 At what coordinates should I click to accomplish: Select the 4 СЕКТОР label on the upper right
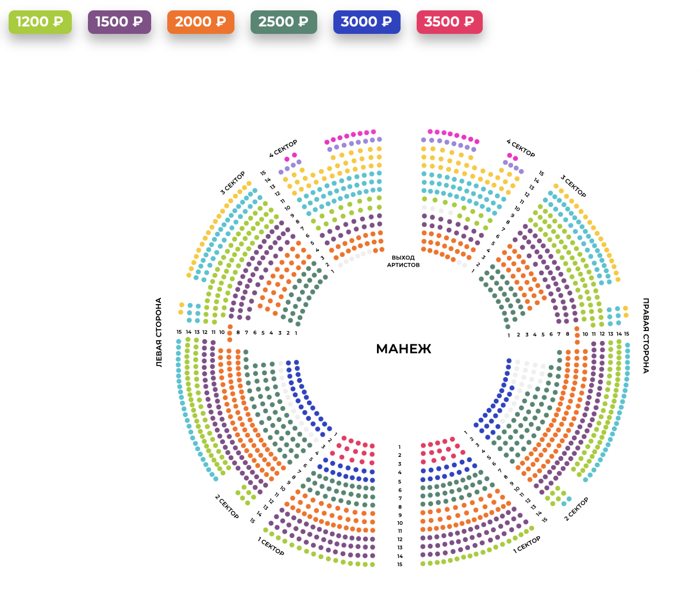[x=521, y=148]
